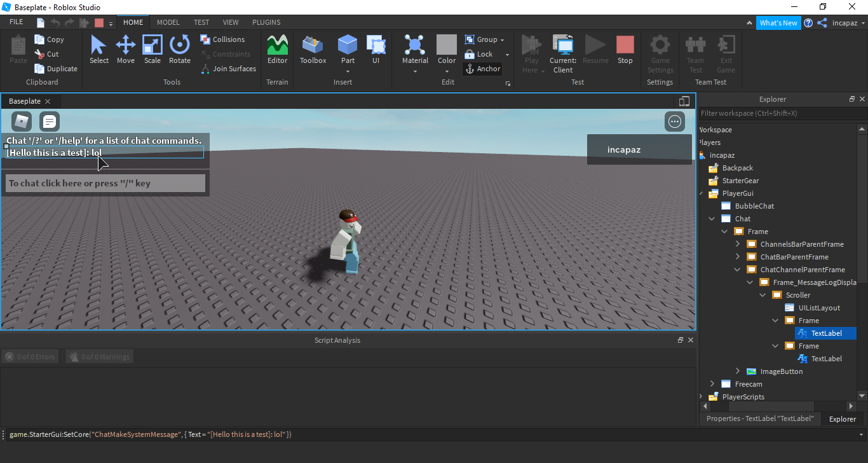Toggle the in-game chat window icon
868x463 pixels.
click(x=50, y=121)
